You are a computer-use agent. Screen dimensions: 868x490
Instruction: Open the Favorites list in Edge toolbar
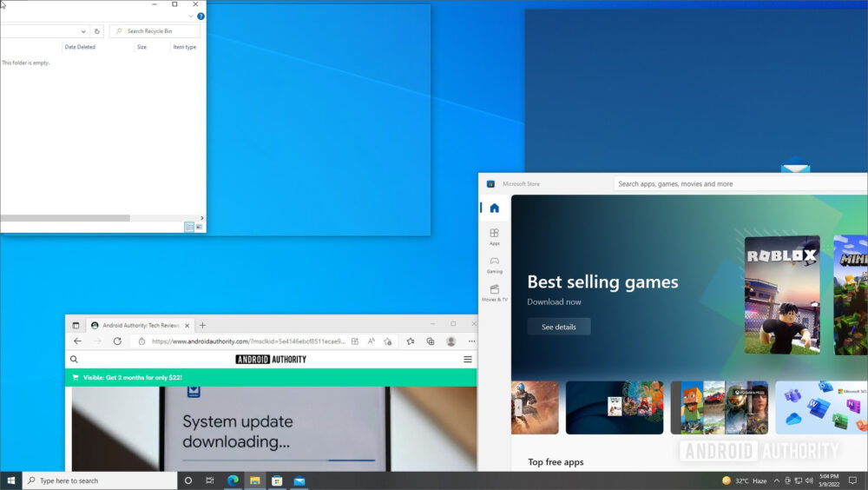click(x=411, y=341)
